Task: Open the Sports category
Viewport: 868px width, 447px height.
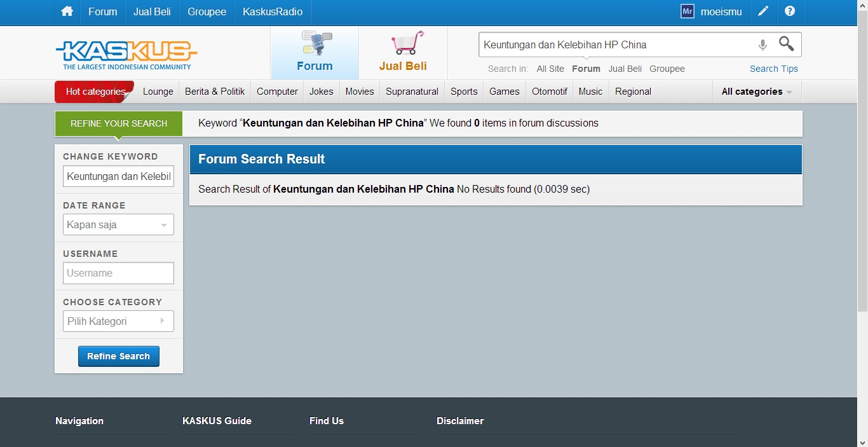Action: (x=464, y=92)
